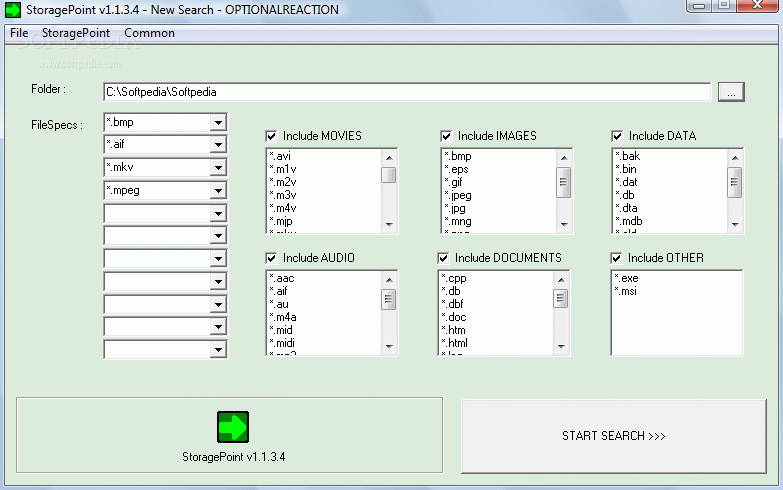Select *.msi in the OTHER list
The height and width of the screenshot is (490, 783).
625,292
